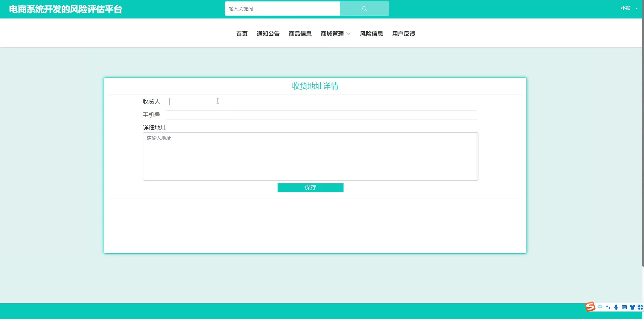Click the voice input microphone icon
Image resolution: width=644 pixels, height=319 pixels.
[x=616, y=307]
